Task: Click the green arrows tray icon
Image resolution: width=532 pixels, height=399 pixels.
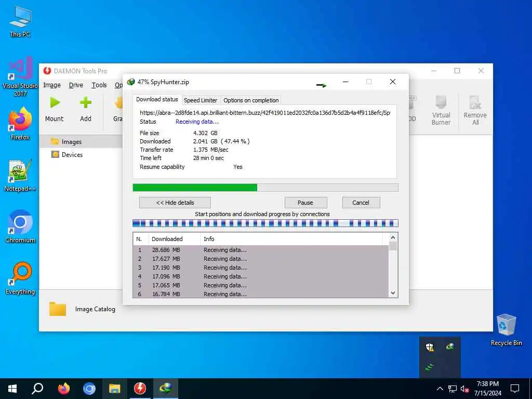Action: tap(430, 367)
